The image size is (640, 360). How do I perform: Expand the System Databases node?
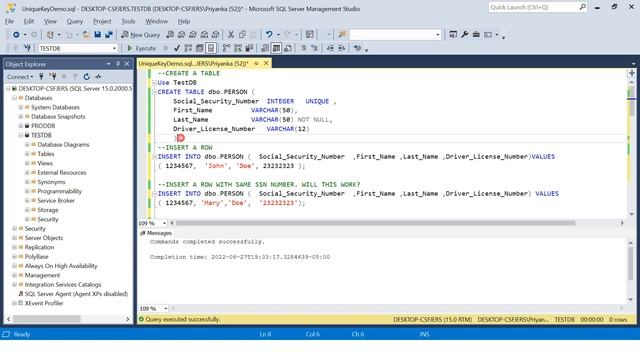[20, 107]
